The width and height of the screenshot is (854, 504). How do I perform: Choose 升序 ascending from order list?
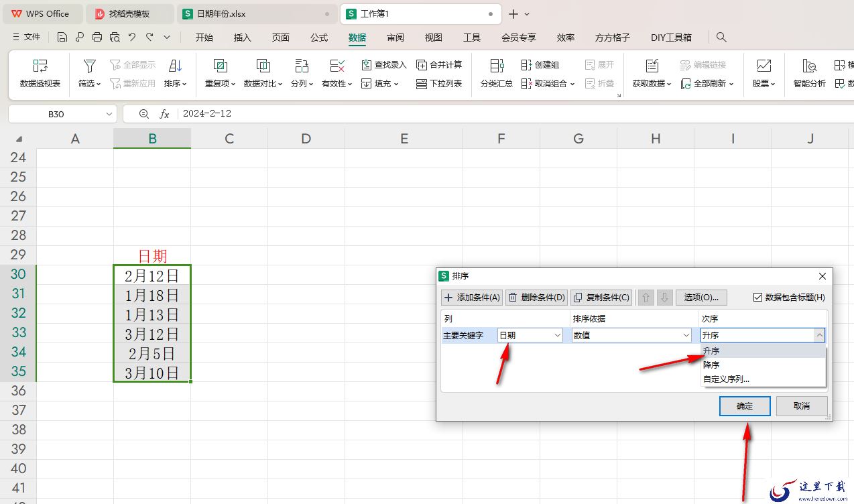[763, 351]
